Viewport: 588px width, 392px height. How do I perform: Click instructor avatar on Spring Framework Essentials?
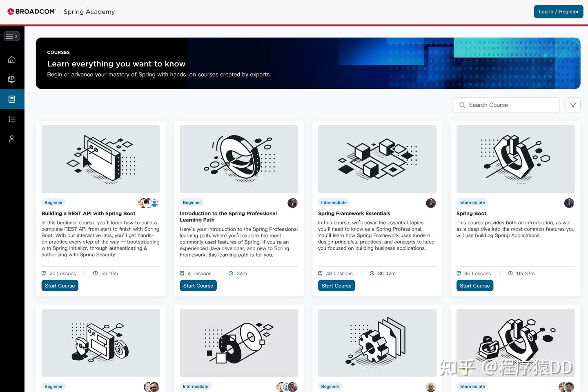tap(431, 203)
